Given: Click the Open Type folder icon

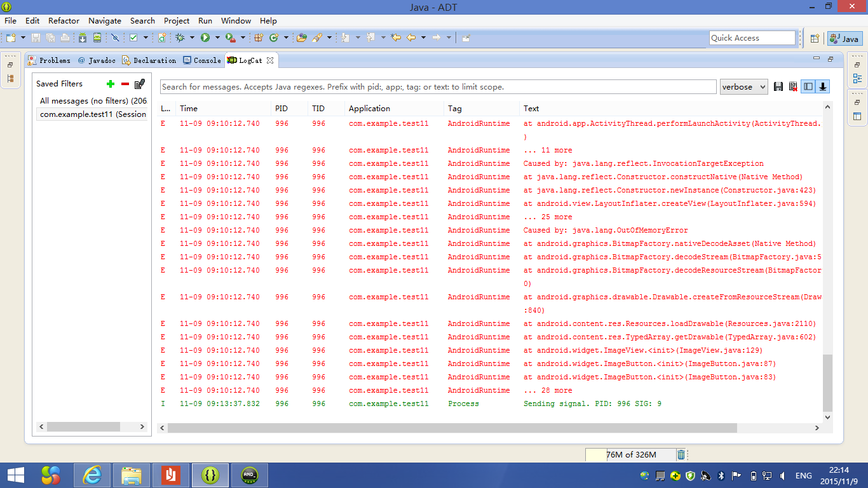Looking at the screenshot, I should tap(302, 38).
